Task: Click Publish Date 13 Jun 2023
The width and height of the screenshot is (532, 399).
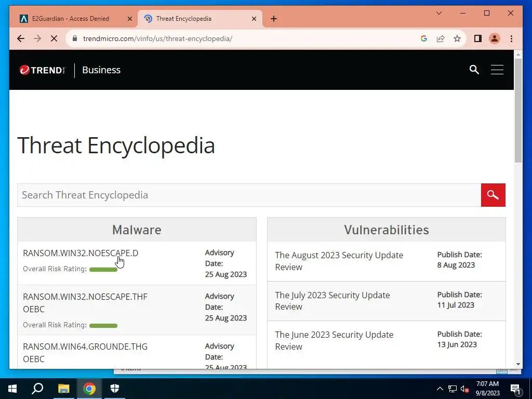Action: (x=459, y=339)
